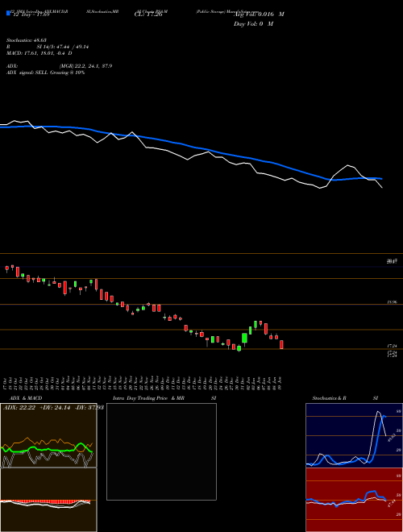Select the 'Stochastics: 48.68' reading
This screenshot has height=532, width=403.
click(26, 40)
